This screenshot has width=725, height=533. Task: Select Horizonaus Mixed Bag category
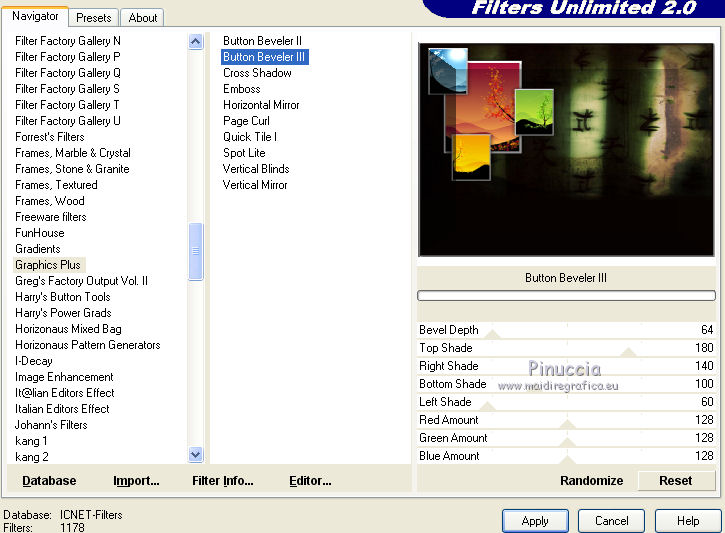pyautogui.click(x=68, y=329)
